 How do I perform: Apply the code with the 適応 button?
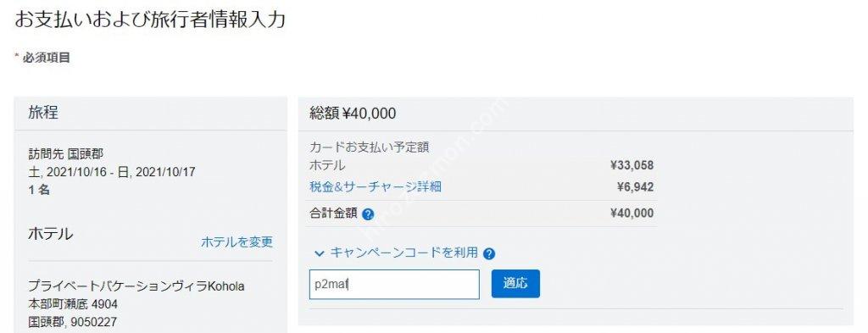tap(515, 284)
